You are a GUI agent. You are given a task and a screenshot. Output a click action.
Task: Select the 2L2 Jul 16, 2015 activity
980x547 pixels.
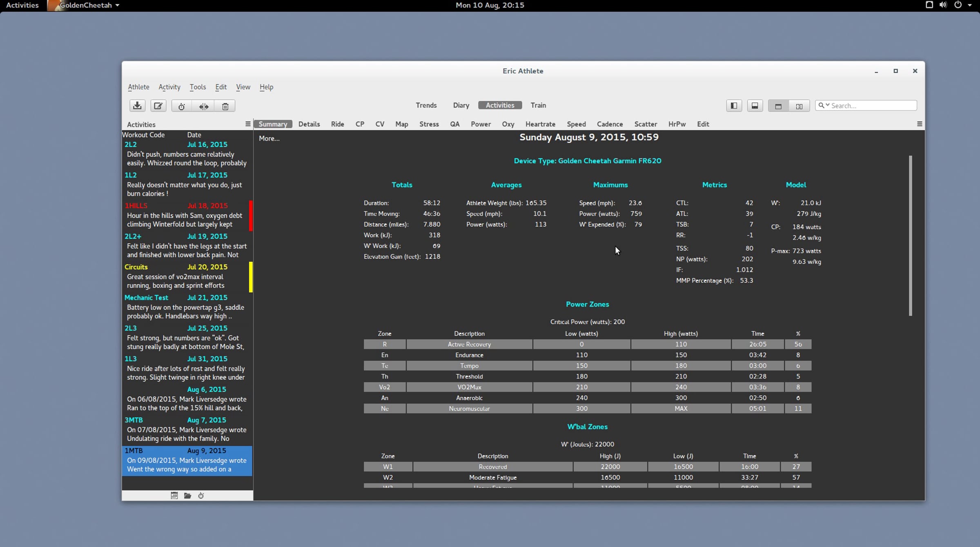pyautogui.click(x=187, y=154)
